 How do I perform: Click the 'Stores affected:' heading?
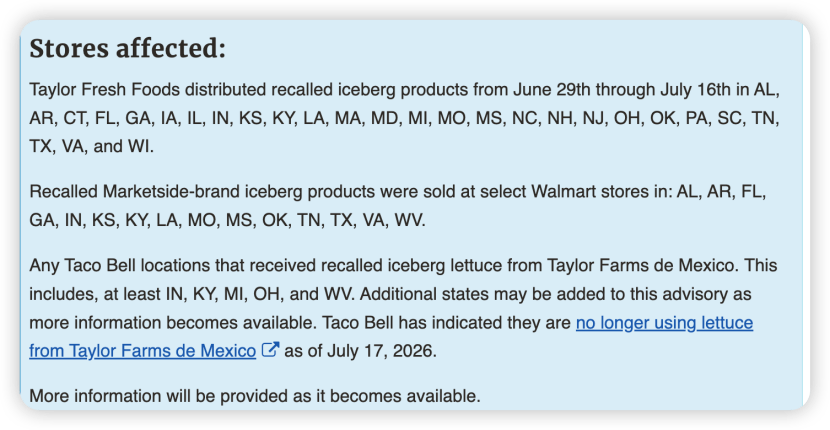coord(128,48)
